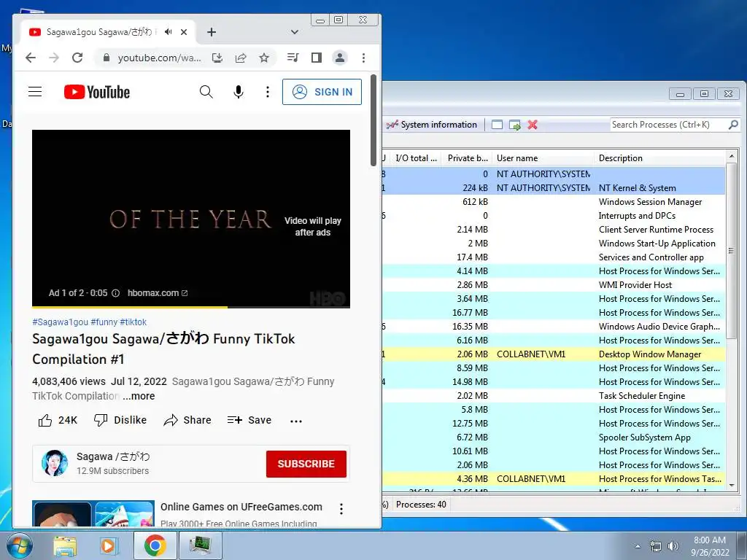Open the YouTube hamburger guide menu
The image size is (747, 560).
[x=35, y=91]
